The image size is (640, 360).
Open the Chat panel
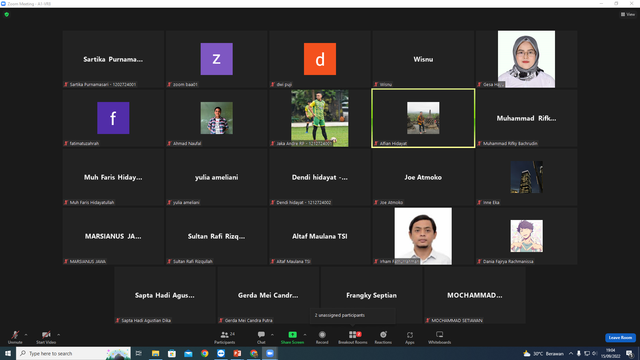pyautogui.click(x=261, y=337)
